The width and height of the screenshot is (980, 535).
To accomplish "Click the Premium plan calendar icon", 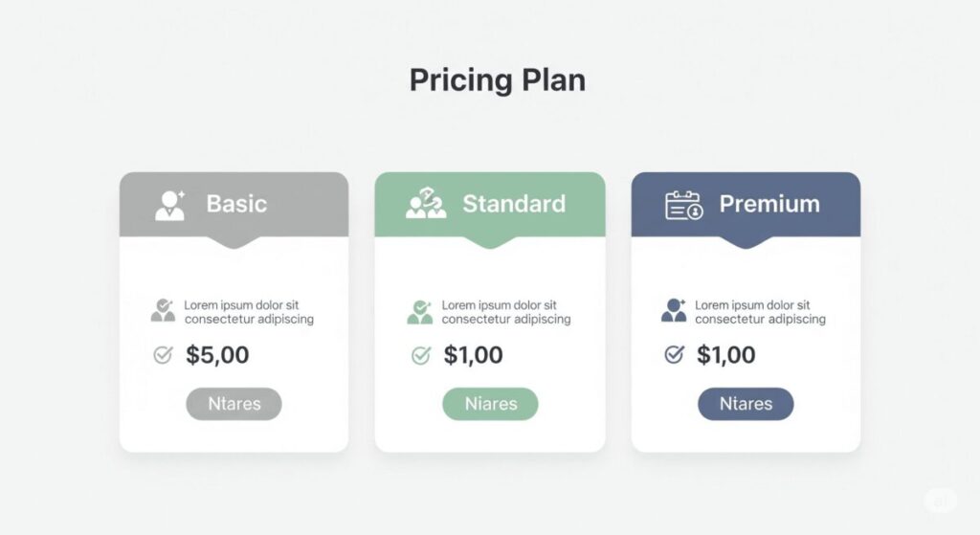I will coord(683,206).
